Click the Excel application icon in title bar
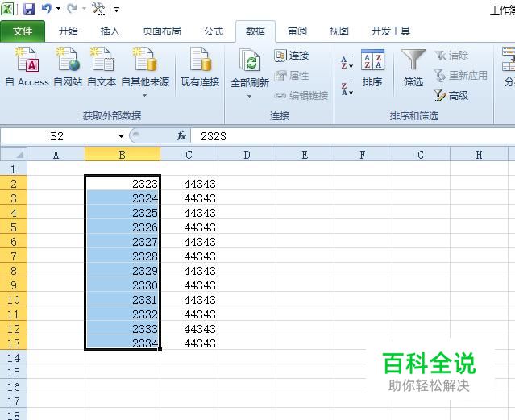515x420 pixels. pyautogui.click(x=7, y=8)
